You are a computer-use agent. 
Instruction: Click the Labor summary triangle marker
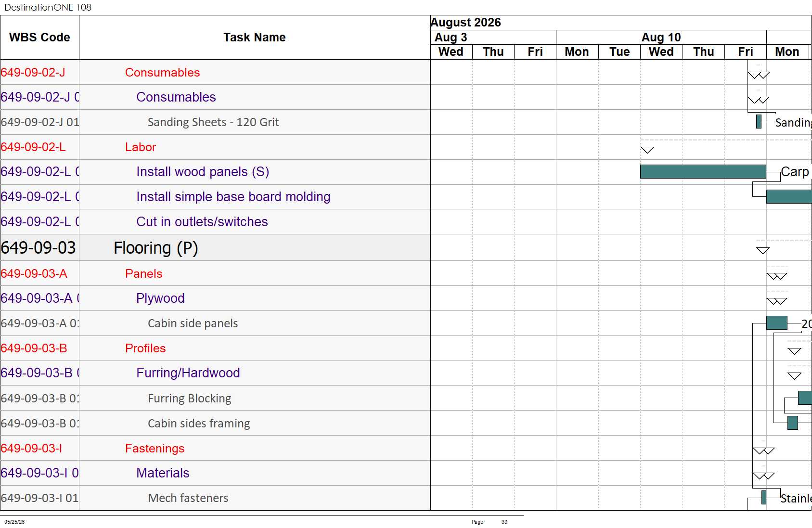tap(647, 150)
